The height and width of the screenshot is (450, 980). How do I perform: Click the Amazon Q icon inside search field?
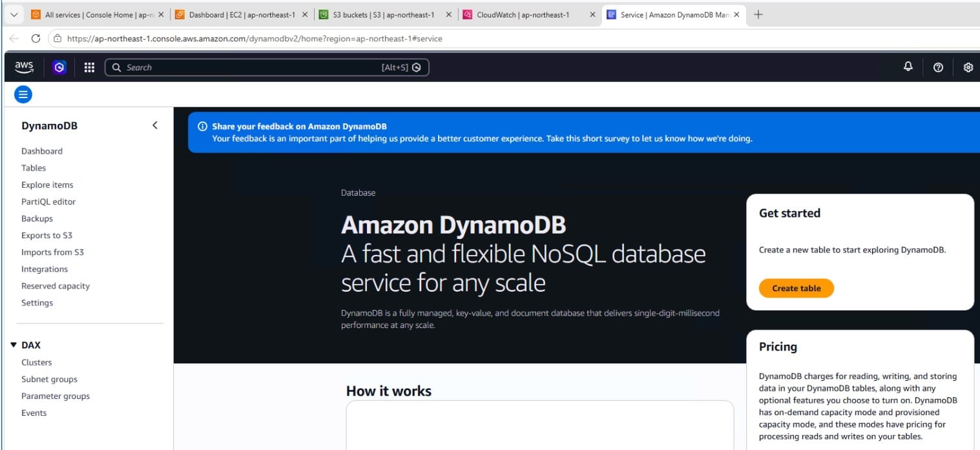[x=417, y=67]
